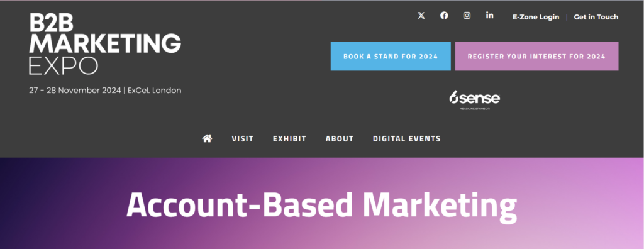Open the About menu item
644x249 pixels.
point(340,139)
